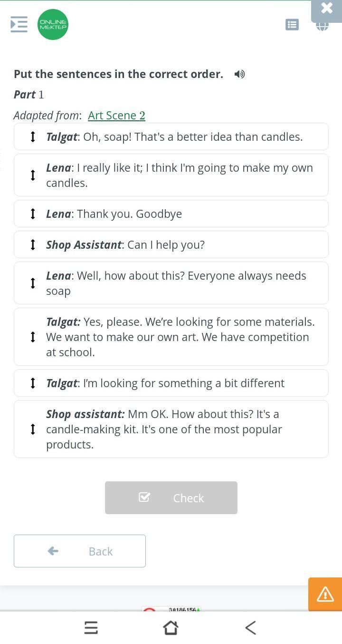Go to previous page with Back button
This screenshot has width=342, height=644.
click(80, 551)
